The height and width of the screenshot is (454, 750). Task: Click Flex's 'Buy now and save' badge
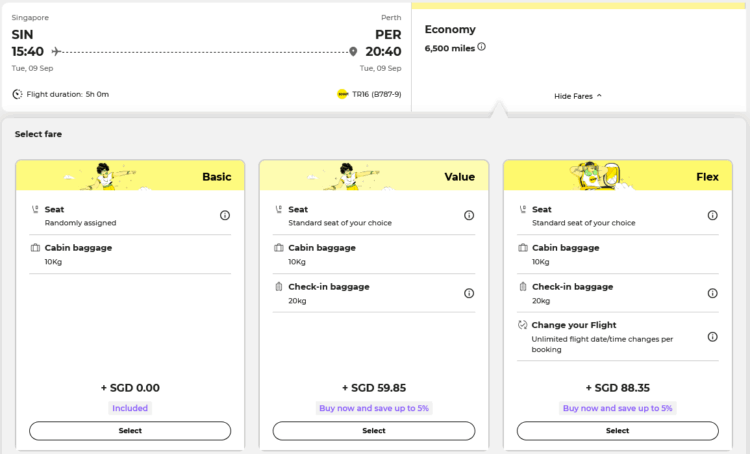[x=618, y=408]
